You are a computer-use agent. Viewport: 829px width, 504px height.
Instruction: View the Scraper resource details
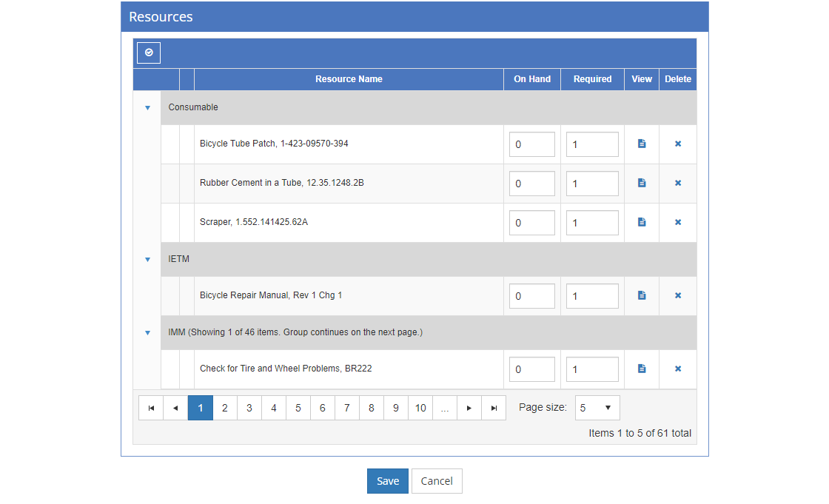pos(642,222)
